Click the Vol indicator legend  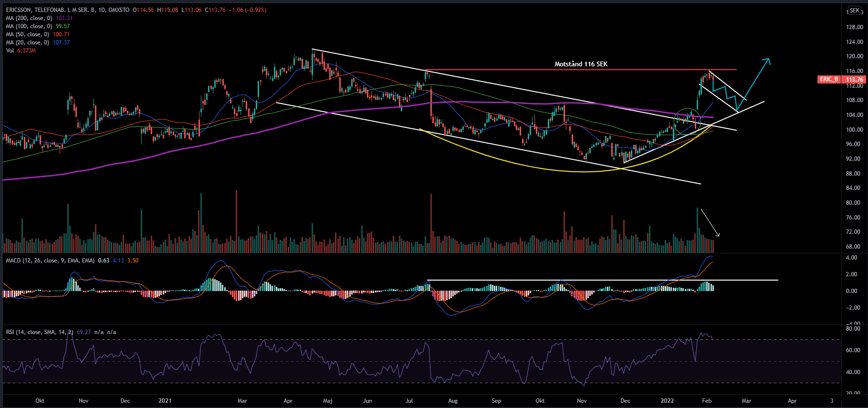tap(10, 51)
